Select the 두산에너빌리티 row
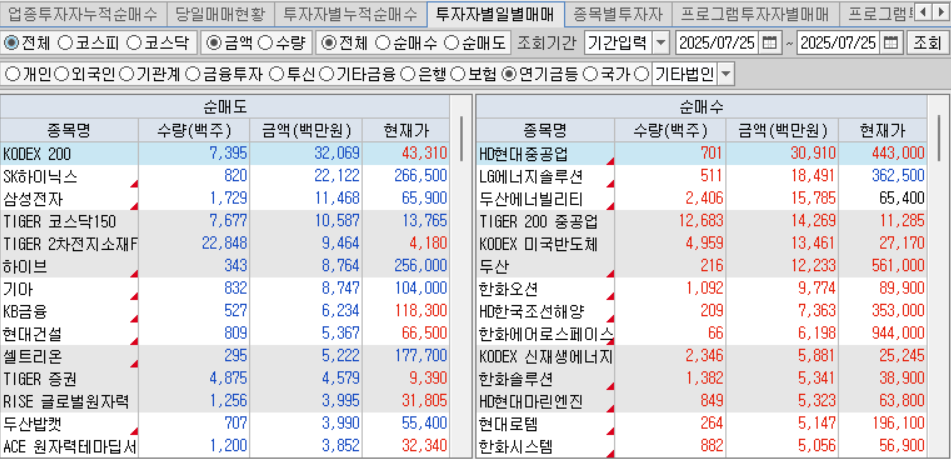 click(x=702, y=198)
